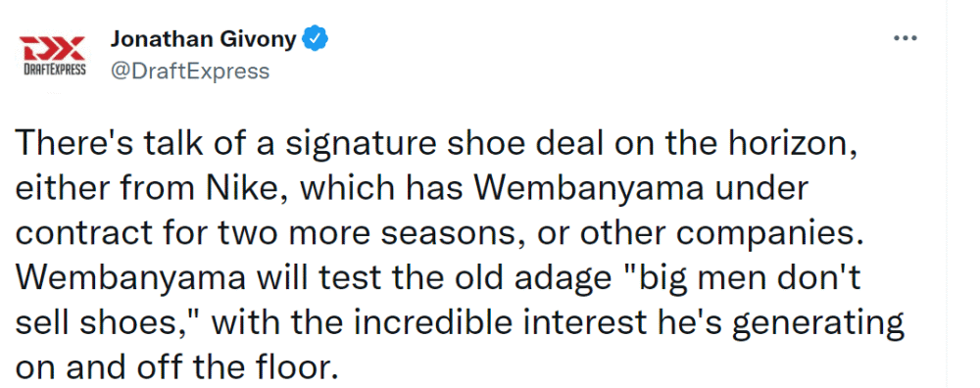
Task: Click the blue verified checkmark badge
Action: 315,39
